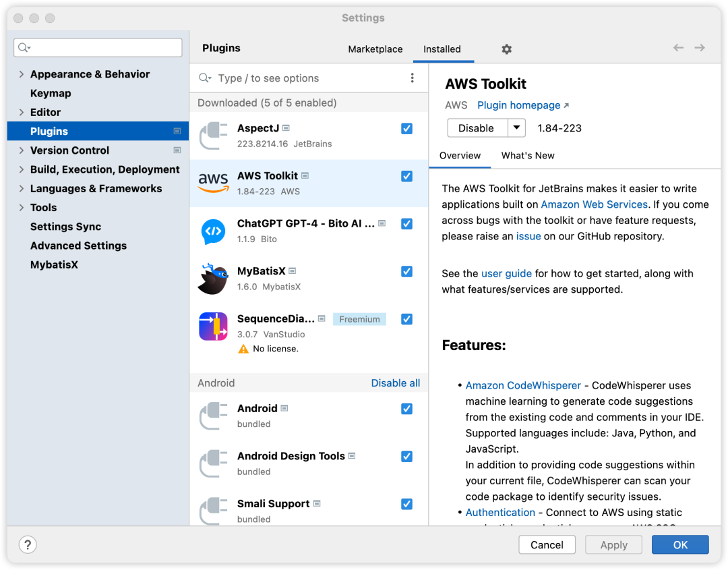The width and height of the screenshot is (728, 570).
Task: Uncheck the AWS Toolkit plugin checkbox
Action: (406, 176)
